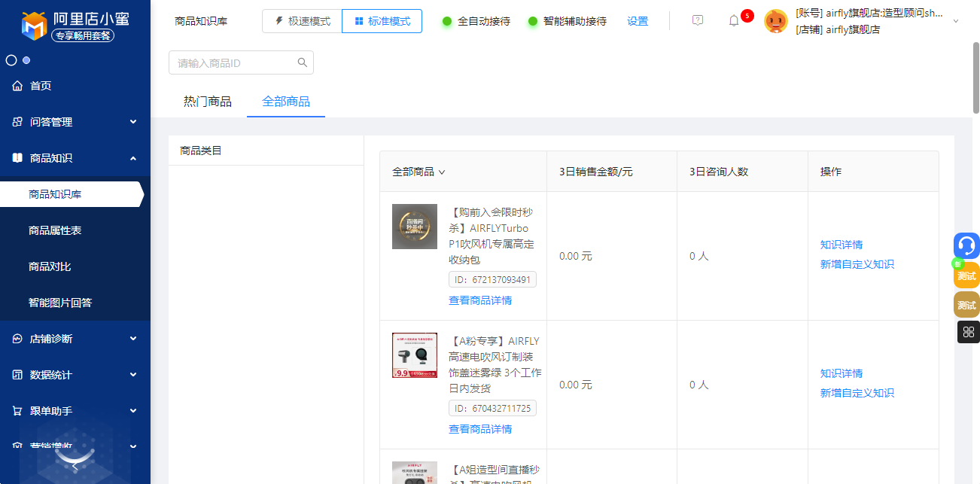Click the 装饰盖迷雾绿 product thumbnail
Image resolution: width=980 pixels, height=484 pixels.
(x=415, y=355)
